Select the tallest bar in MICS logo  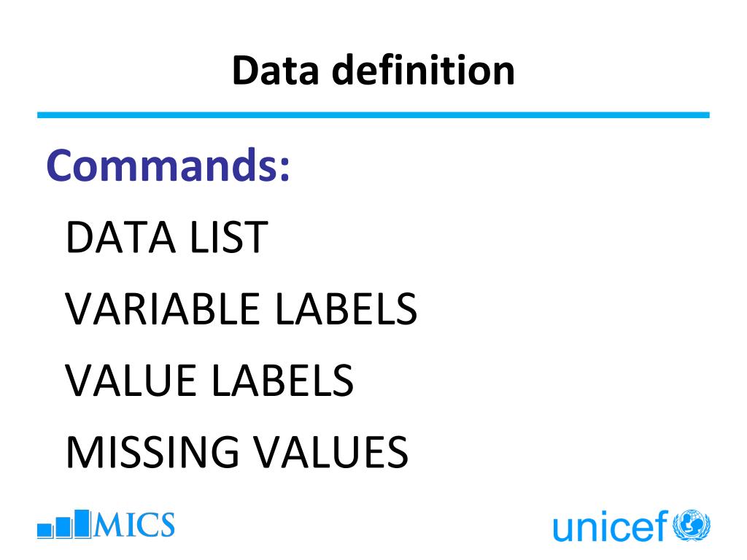(x=82, y=524)
